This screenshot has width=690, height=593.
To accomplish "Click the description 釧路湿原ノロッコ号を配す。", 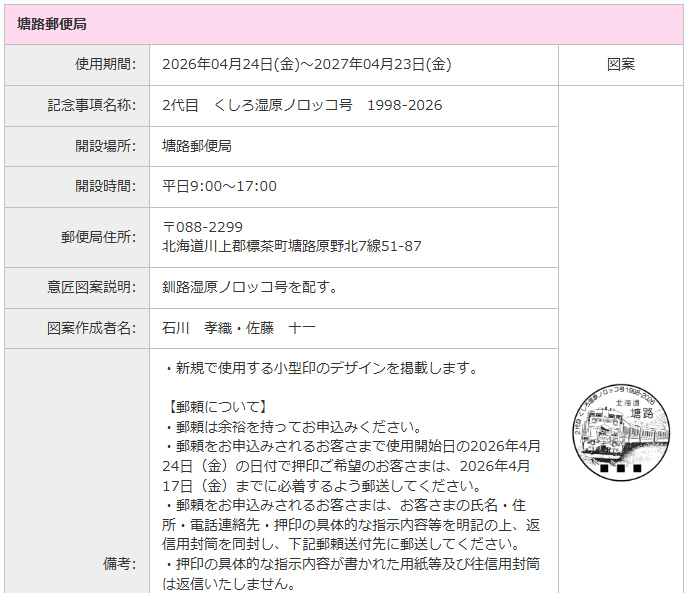I will [250, 287].
